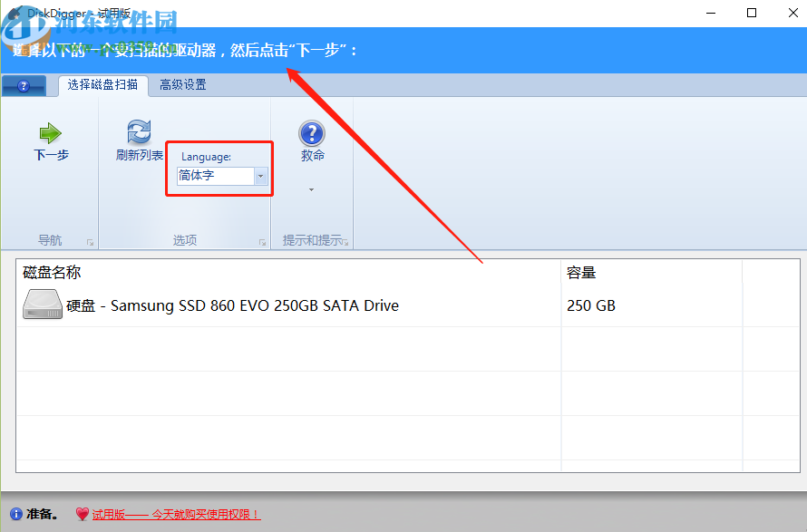Viewport: 807px width, 532px height.
Task: Click the 准备。 status text
Action: [43, 514]
